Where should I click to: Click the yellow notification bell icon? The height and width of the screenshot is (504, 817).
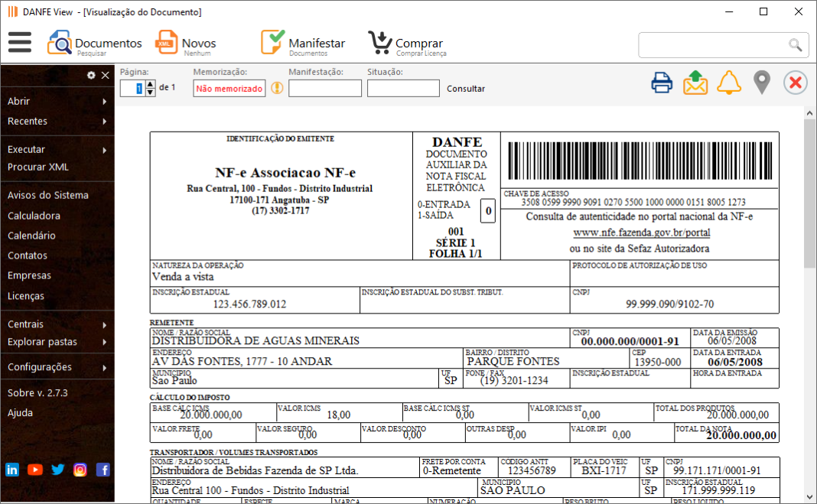(729, 83)
